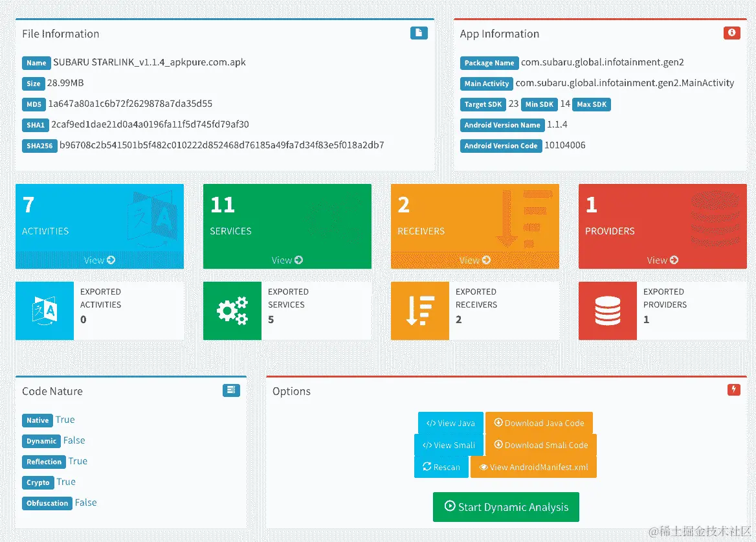This screenshot has width=756, height=542.
Task: Rescan the APK
Action: pyautogui.click(x=441, y=467)
